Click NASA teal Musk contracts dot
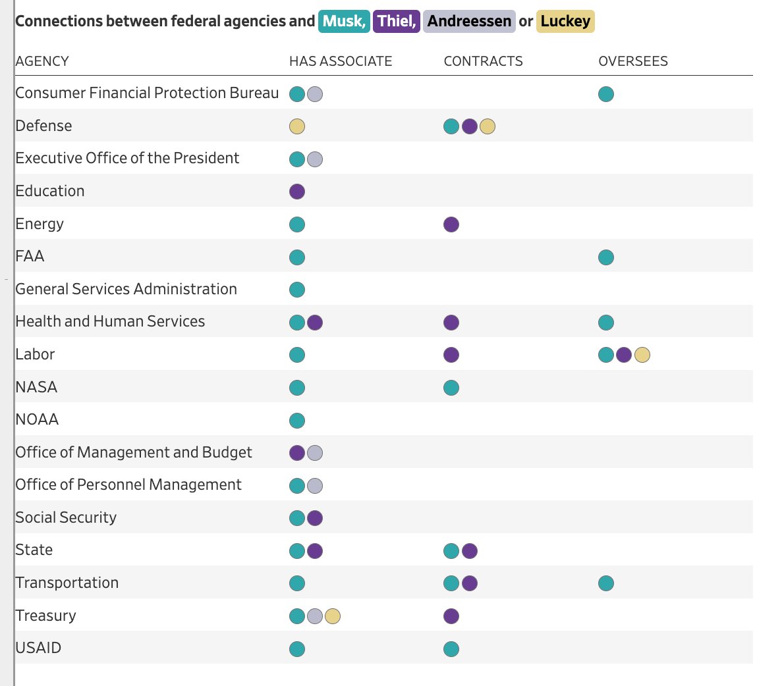784x686 pixels. 451,388
